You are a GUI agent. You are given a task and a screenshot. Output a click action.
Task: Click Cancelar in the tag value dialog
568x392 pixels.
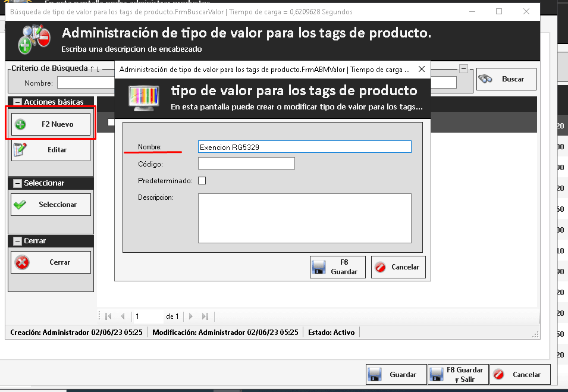[x=398, y=267]
